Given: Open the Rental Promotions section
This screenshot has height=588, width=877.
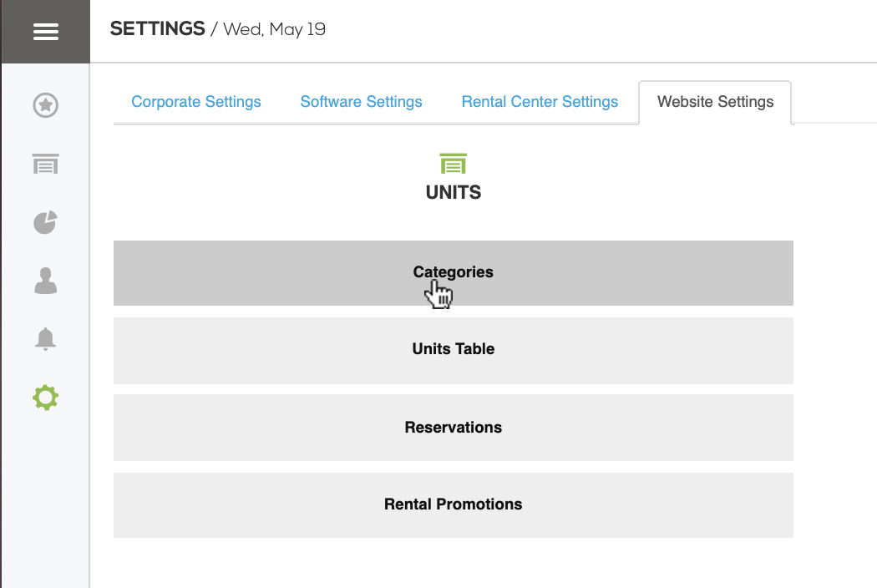Looking at the screenshot, I should pyautogui.click(x=453, y=504).
